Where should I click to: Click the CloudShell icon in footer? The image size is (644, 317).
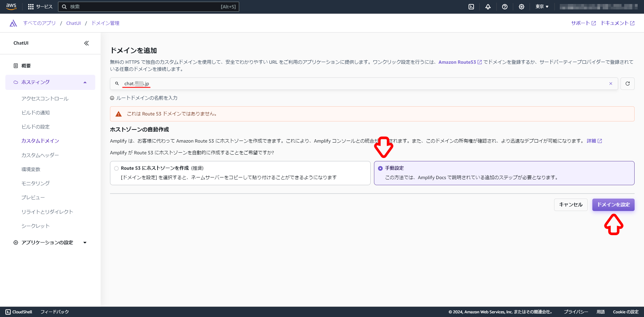(8, 312)
